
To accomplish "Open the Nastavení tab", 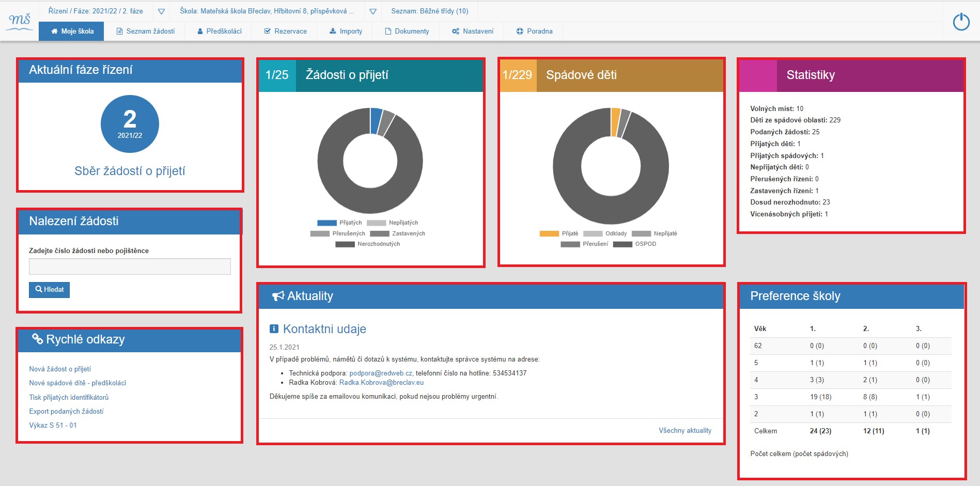I will point(472,31).
